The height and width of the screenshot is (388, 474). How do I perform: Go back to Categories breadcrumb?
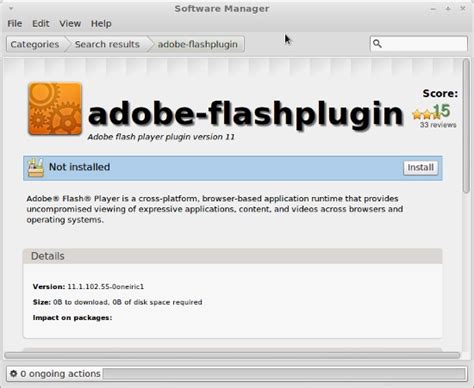coord(35,44)
